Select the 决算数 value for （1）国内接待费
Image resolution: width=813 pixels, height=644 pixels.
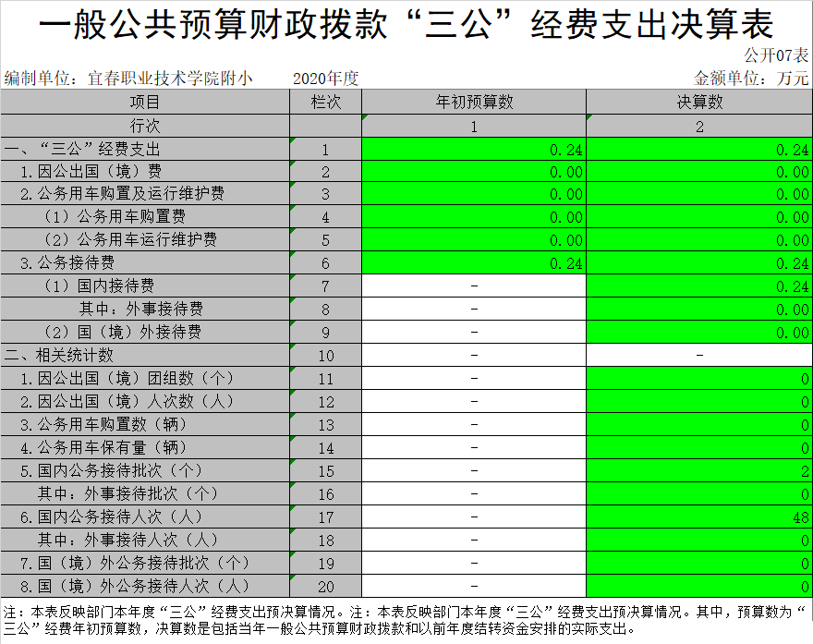[x=699, y=286]
